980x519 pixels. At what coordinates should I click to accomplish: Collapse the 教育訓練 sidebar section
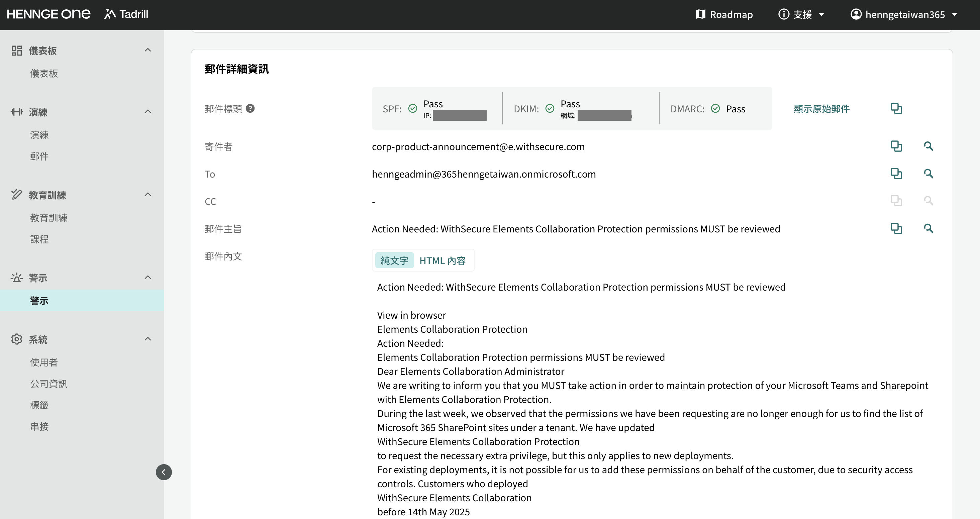(148, 194)
